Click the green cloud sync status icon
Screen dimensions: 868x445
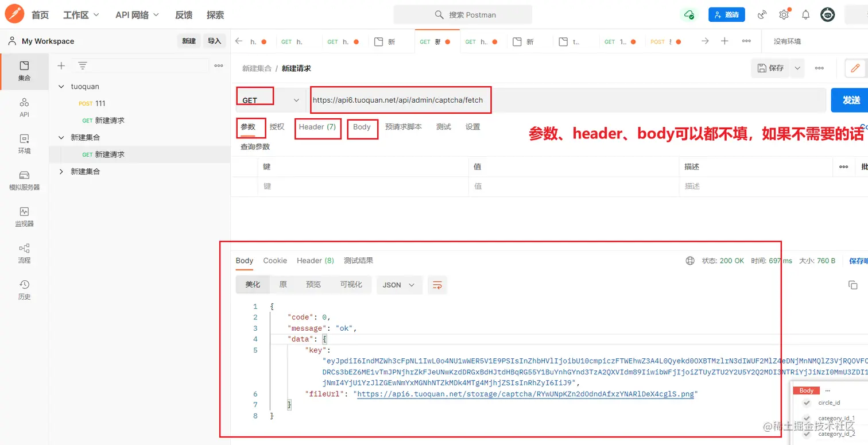coord(689,15)
